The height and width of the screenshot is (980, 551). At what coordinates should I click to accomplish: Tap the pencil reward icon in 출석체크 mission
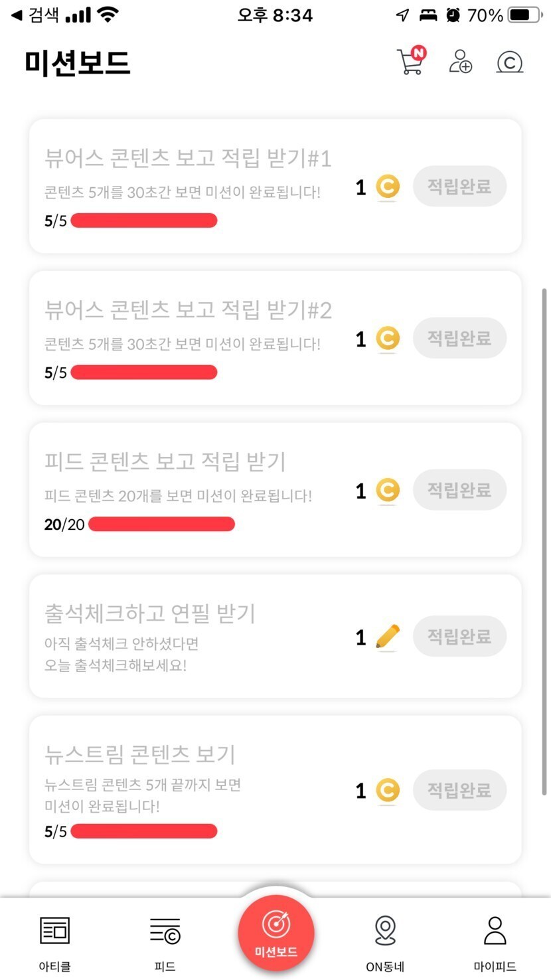[x=388, y=637]
